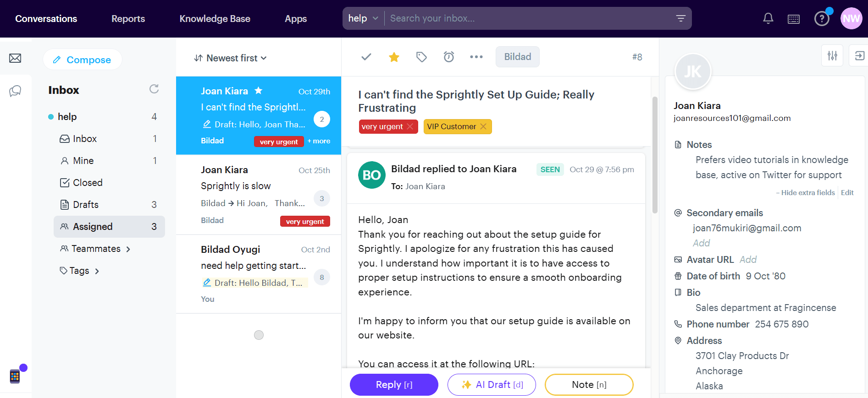Click the purple Reply button
Screen dimensions: 868x398
[x=394, y=385]
